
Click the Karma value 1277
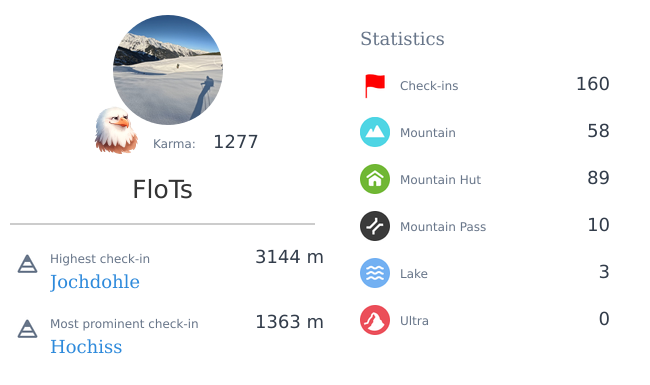[235, 142]
